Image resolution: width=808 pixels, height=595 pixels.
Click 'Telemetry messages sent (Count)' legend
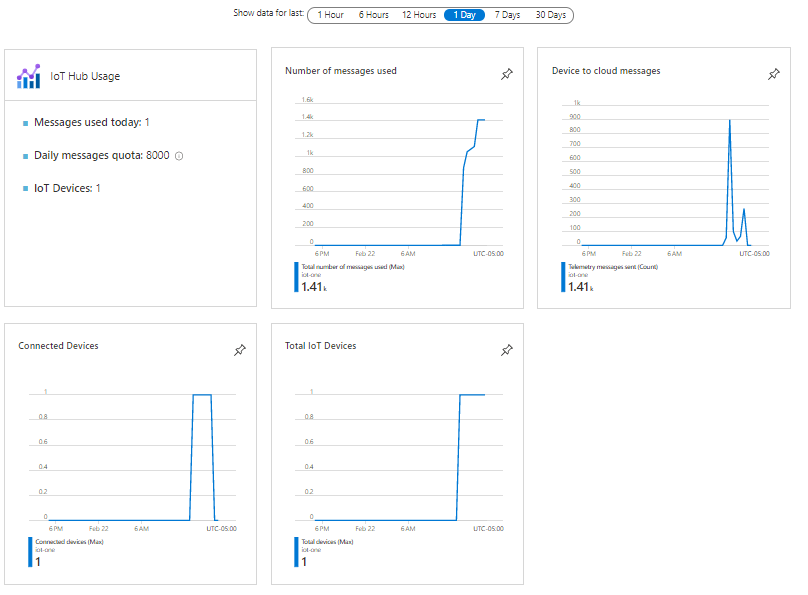[613, 267]
